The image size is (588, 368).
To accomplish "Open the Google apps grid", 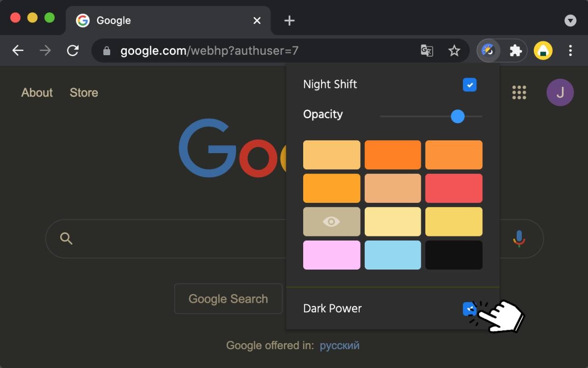I will (x=519, y=92).
